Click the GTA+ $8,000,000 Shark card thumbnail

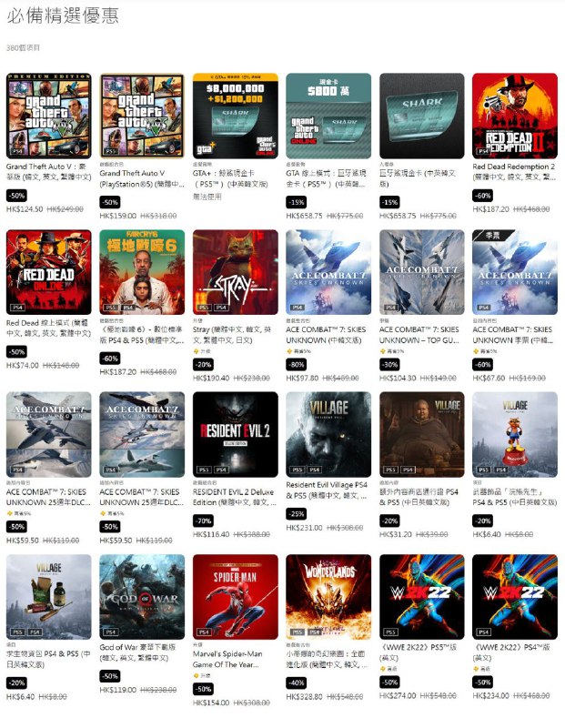coord(236,116)
